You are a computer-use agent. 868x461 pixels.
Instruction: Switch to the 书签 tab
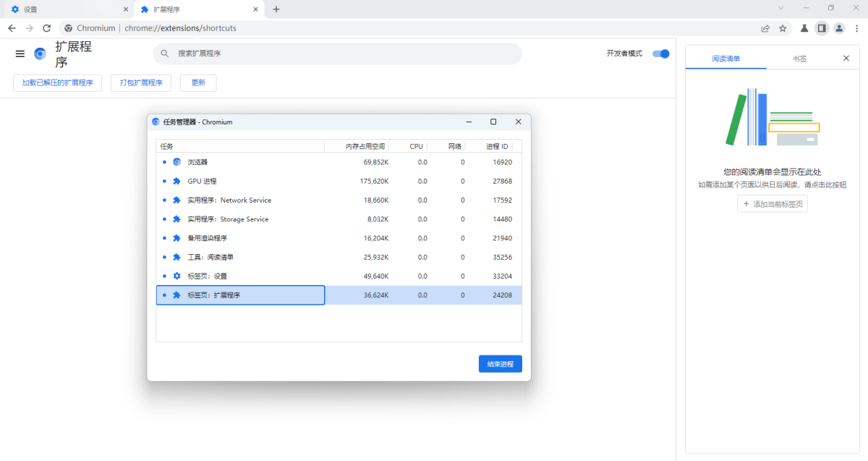coord(799,59)
